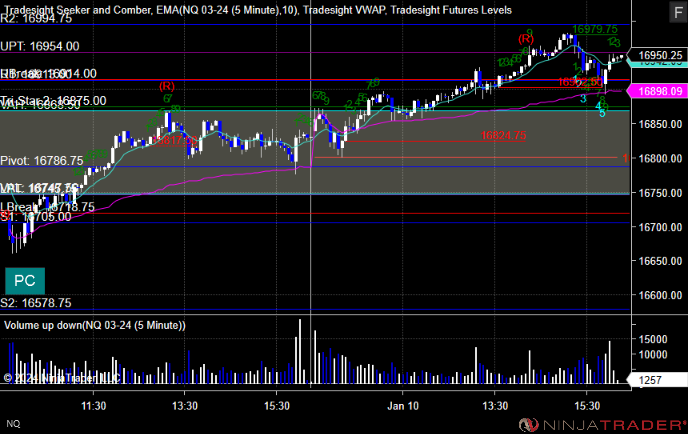688x434 pixels.
Task: Click 16700.00 on the price axis
Action: [660, 227]
